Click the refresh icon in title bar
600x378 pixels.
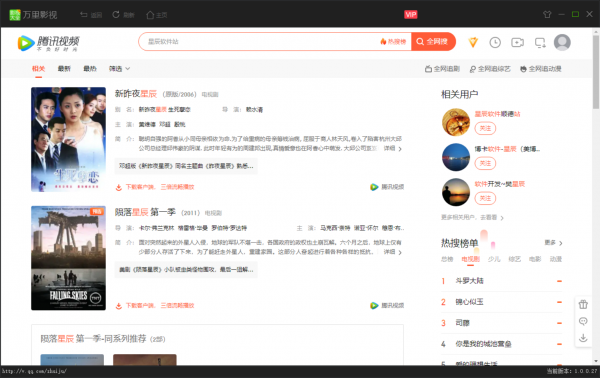click(x=116, y=15)
